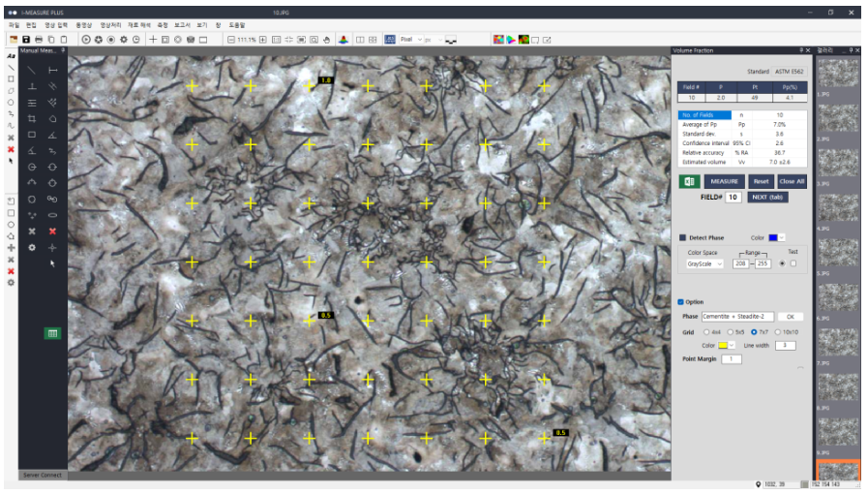Select the 5x5 grid radio button
The width and height of the screenshot is (868, 494).
pos(730,332)
